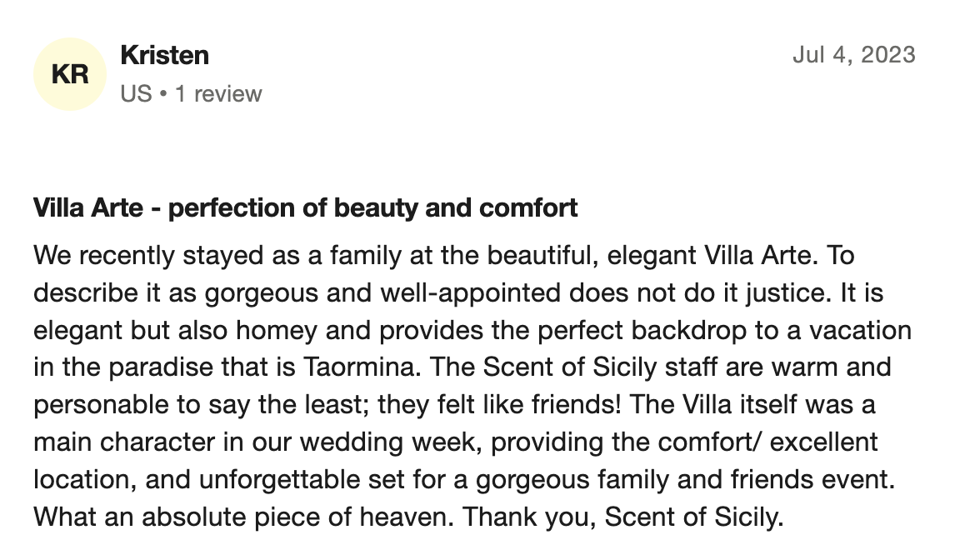Open the review title about Villa Arte
975x560 pixels.
(x=305, y=207)
